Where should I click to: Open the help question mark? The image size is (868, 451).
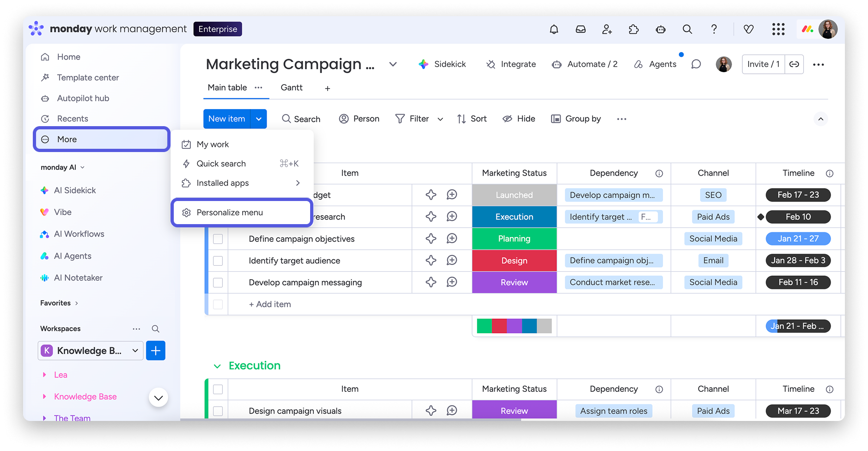(x=714, y=30)
